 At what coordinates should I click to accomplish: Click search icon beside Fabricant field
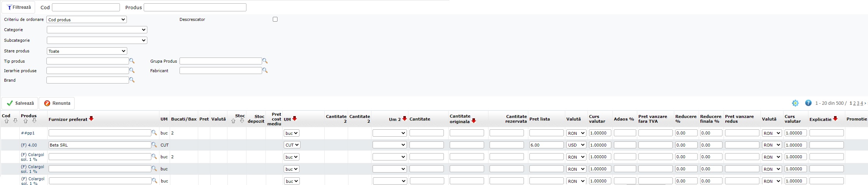tap(265, 71)
